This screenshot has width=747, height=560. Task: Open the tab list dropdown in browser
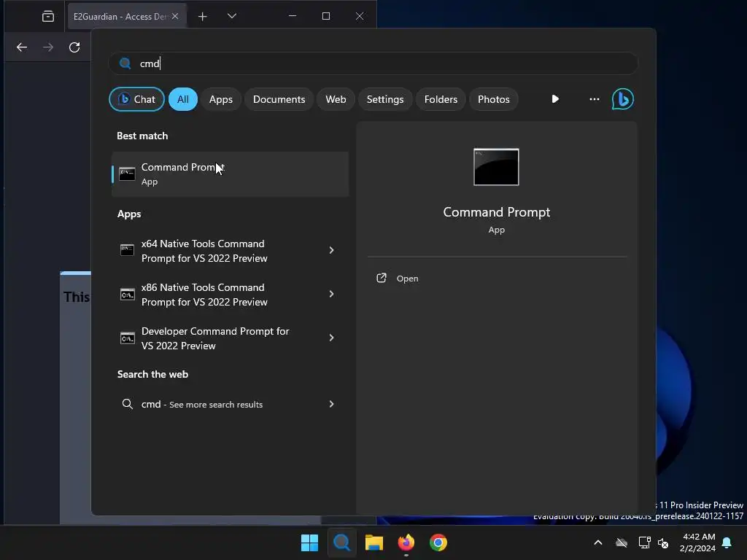(x=232, y=16)
